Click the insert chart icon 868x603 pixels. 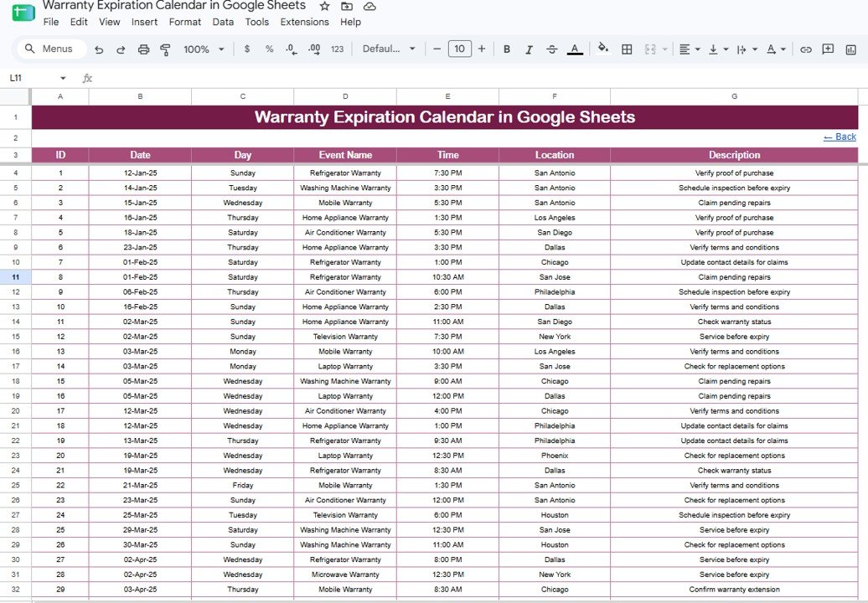pos(851,49)
